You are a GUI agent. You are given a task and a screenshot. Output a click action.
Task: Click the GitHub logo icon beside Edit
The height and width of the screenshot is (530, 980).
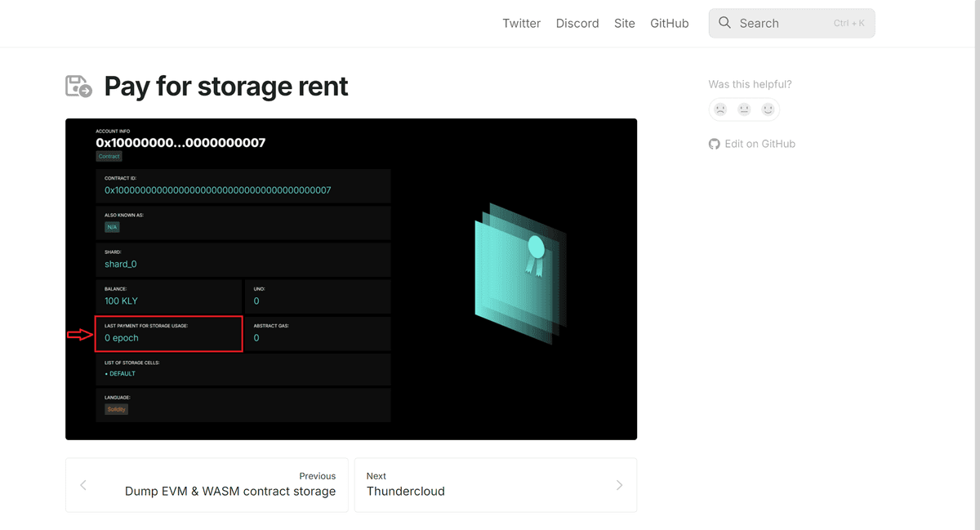[715, 144]
